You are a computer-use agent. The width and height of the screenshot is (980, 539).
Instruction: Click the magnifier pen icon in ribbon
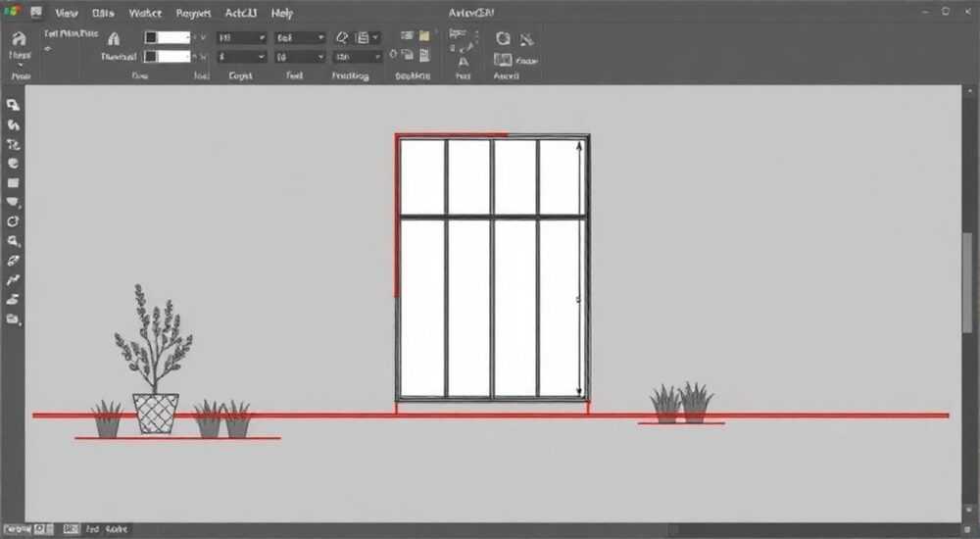pos(342,37)
